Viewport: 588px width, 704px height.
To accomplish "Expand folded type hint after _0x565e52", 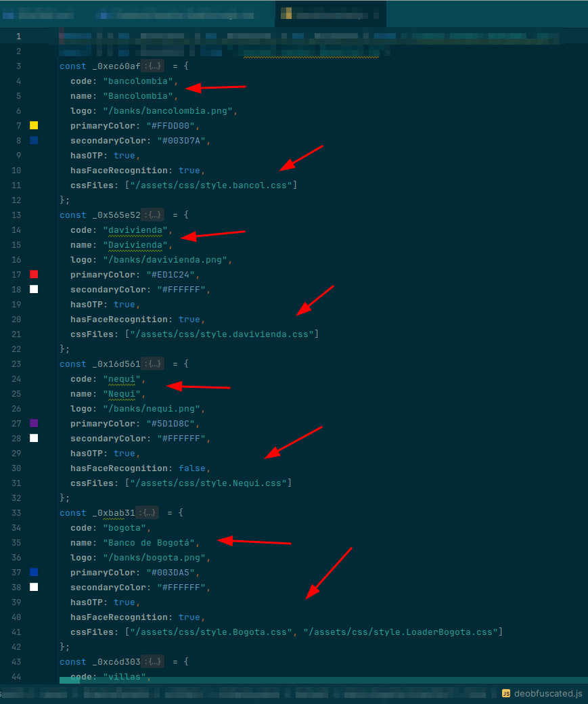I will 153,215.
